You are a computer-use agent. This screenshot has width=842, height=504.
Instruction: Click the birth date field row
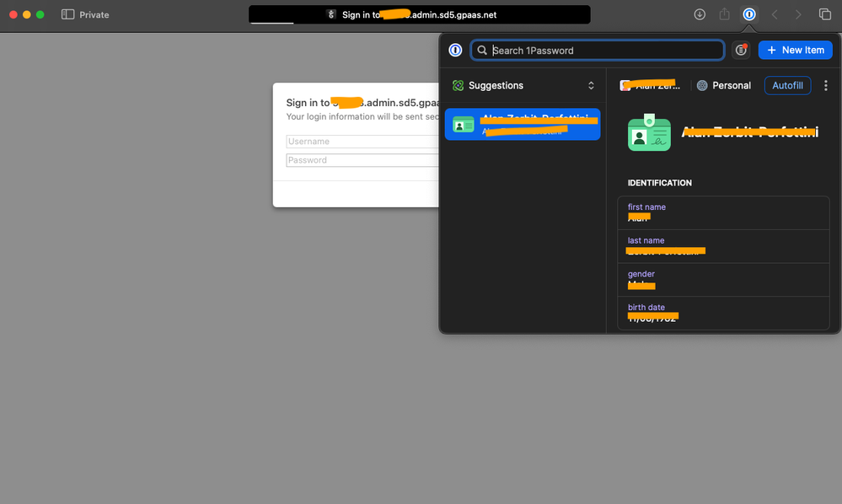723,313
